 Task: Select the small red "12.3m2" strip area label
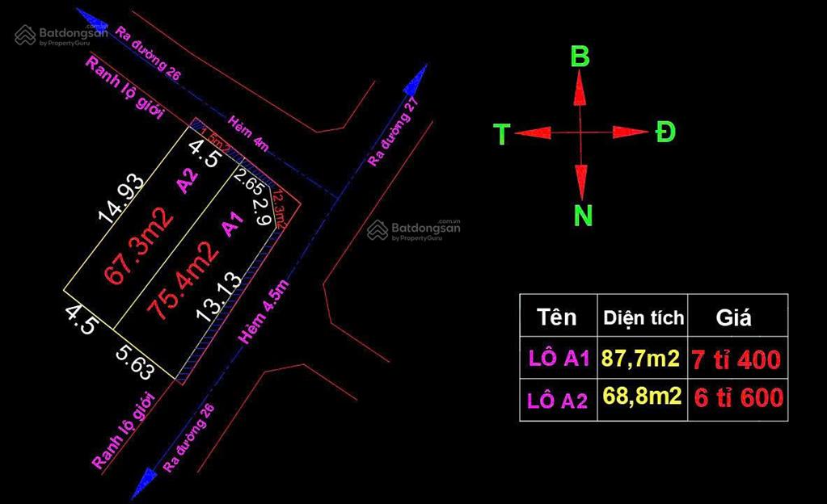[279, 209]
